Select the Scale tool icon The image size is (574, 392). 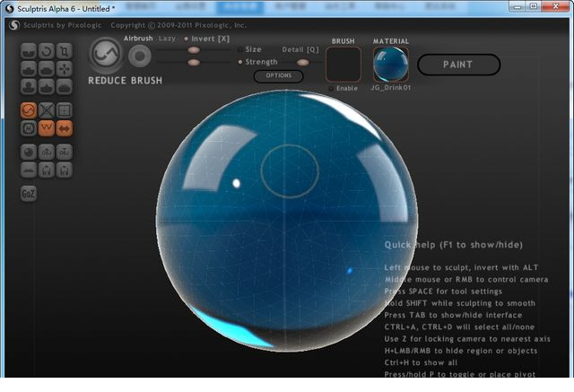coord(65,51)
